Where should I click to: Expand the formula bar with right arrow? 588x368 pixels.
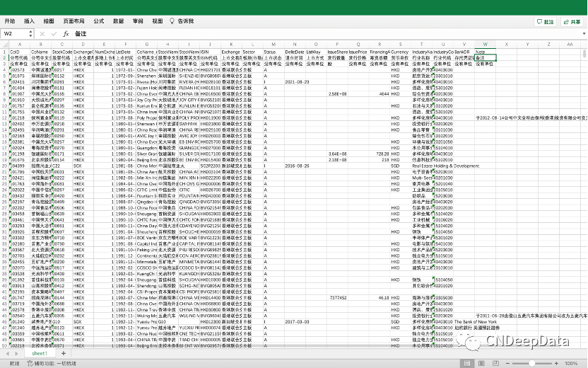point(584,34)
